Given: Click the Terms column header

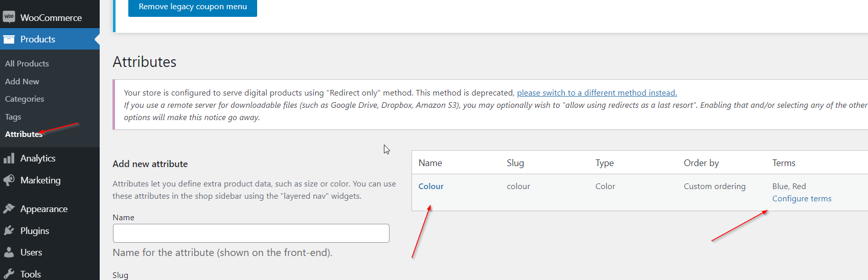Looking at the screenshot, I should (x=784, y=163).
